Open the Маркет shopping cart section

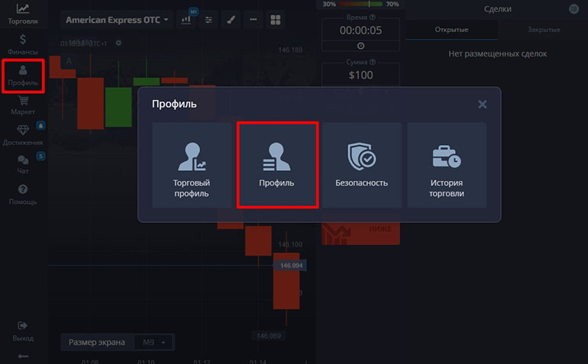(x=23, y=105)
